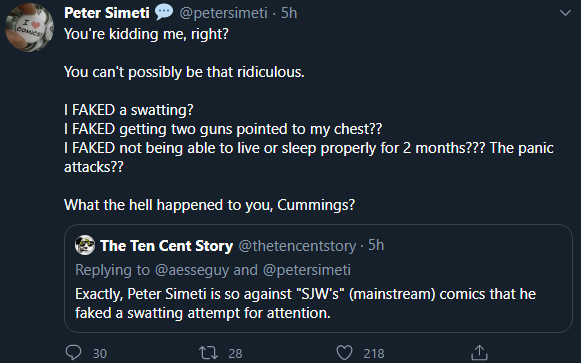Like the tweet with the heart icon
Viewport: 581px width, 363px height.
344,353
